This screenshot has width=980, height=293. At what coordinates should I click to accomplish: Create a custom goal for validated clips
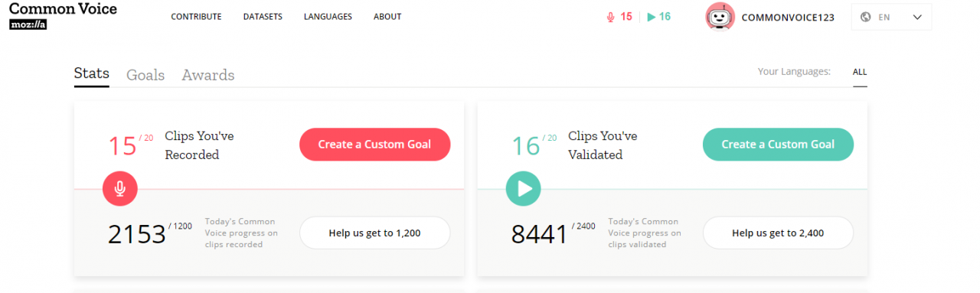click(778, 145)
